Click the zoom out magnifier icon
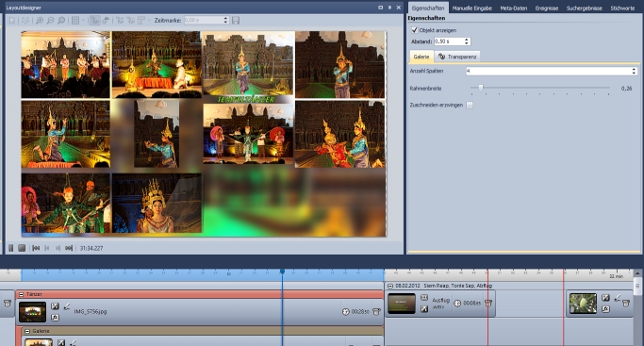Screen dimensions: 644x346 pos(50,20)
